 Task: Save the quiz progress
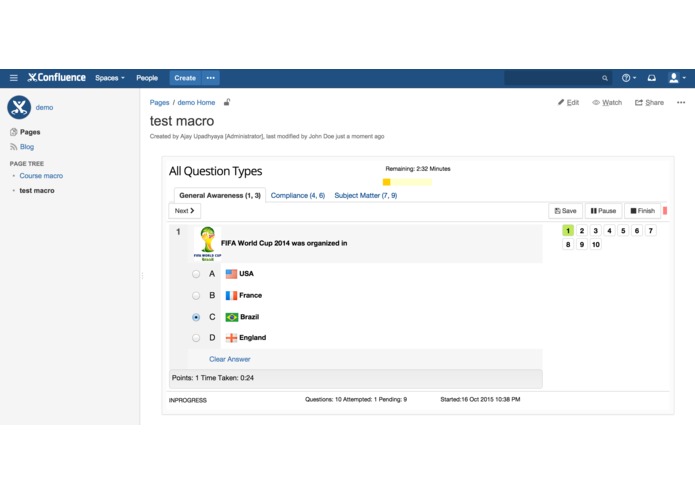click(566, 211)
